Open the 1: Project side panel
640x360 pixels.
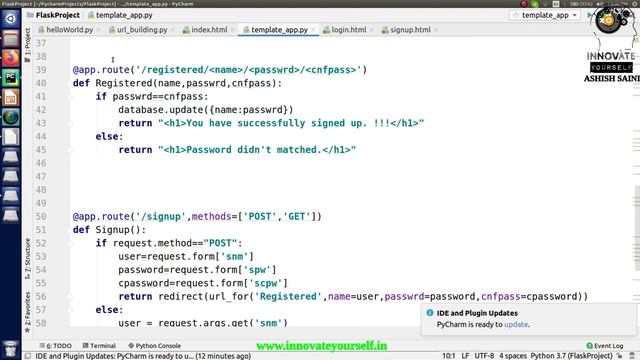click(x=28, y=45)
